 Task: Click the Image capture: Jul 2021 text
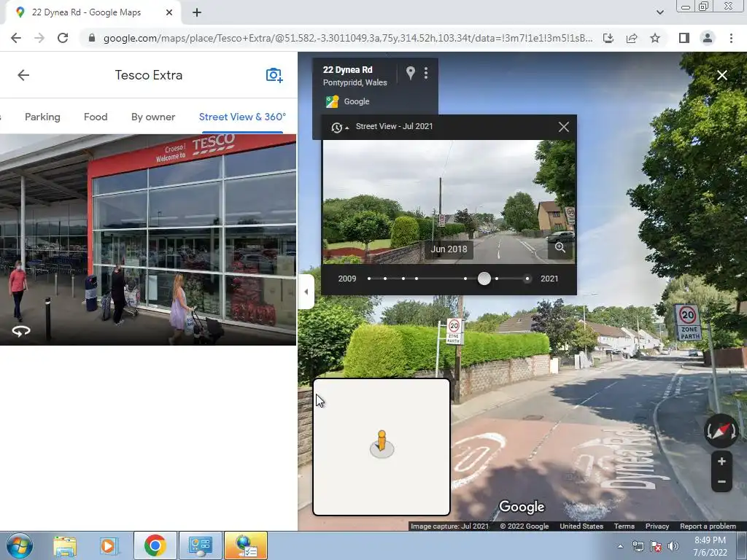tap(449, 526)
